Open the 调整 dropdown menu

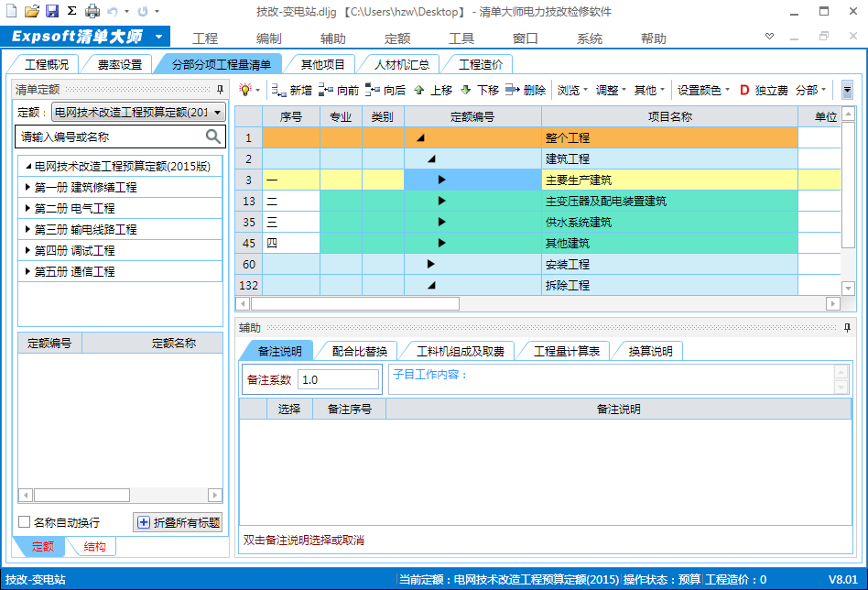click(x=611, y=91)
